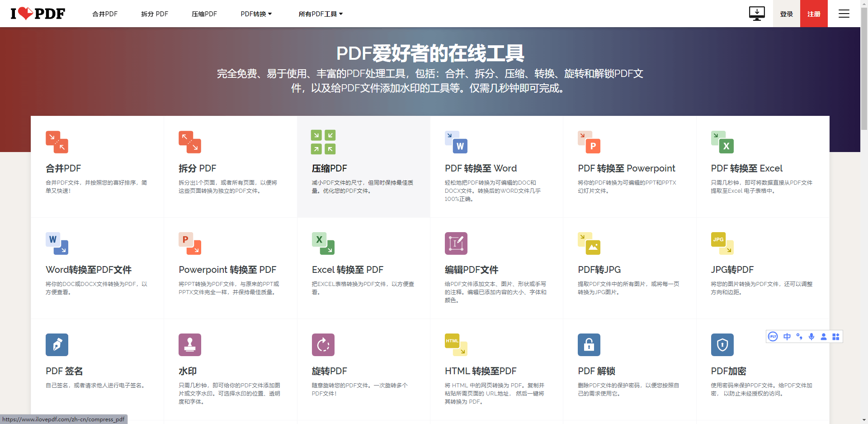Open the 水印 stamp icon
This screenshot has width=868, height=424.
190,345
